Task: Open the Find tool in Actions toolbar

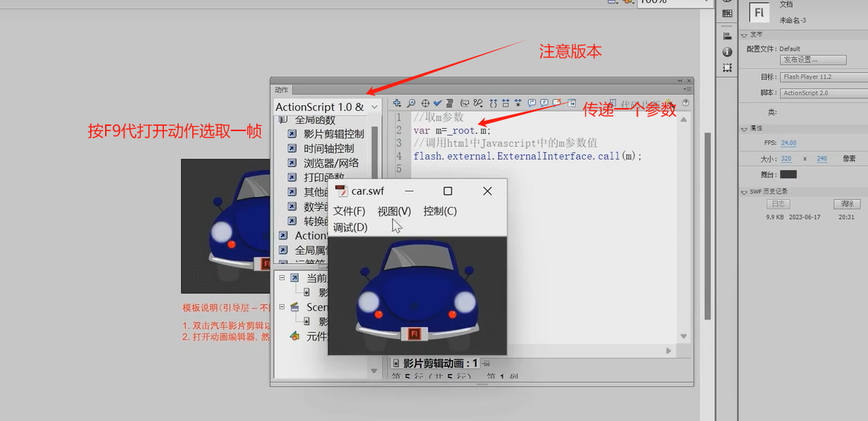Action: click(x=411, y=103)
